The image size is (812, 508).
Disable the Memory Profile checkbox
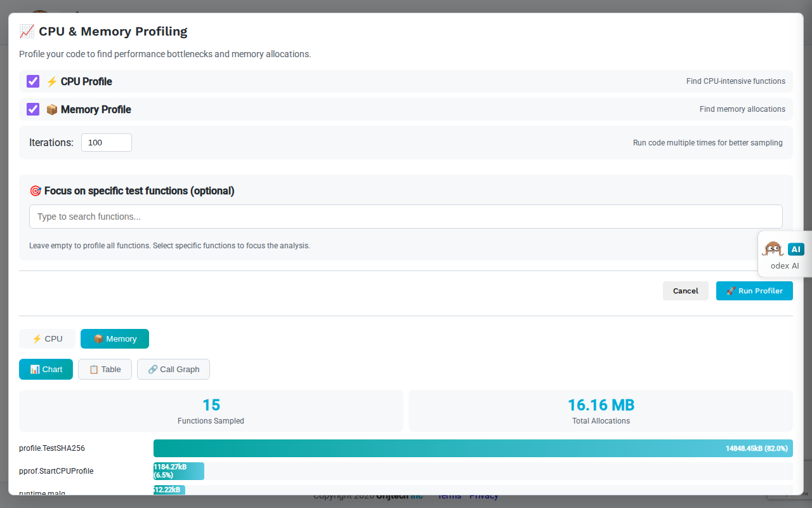pyautogui.click(x=32, y=109)
